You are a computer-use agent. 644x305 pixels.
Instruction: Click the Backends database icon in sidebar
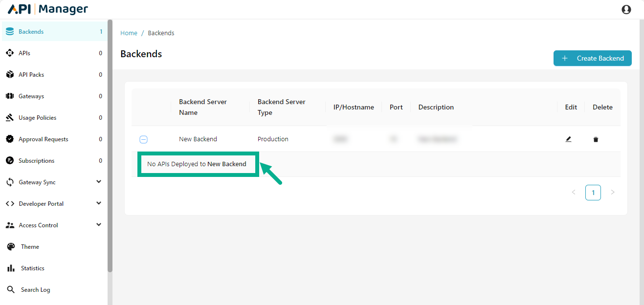coord(10,32)
